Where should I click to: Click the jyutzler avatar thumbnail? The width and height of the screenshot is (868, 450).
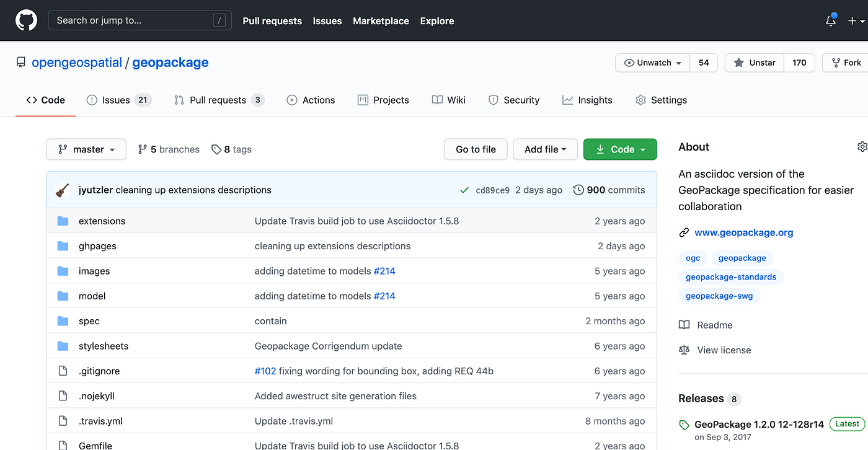click(x=63, y=190)
